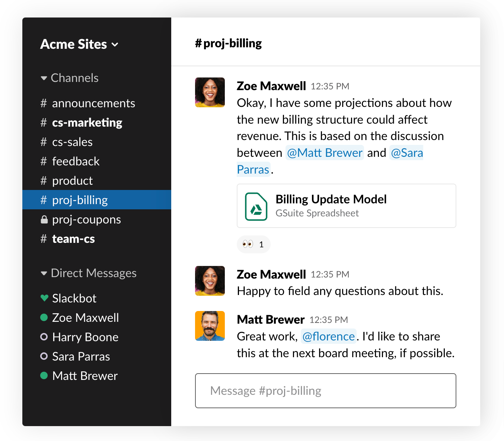This screenshot has height=441, width=504.
Task: Open the Acme Sites workspace menu
Action: point(79,44)
